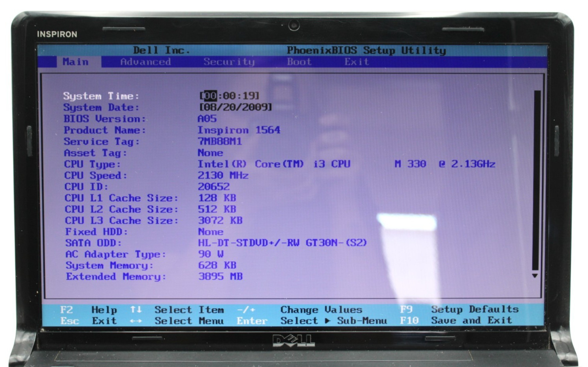Screen dimensions: 588x367
Task: Click CPU speed value 2130 MHz
Action: pyautogui.click(x=223, y=175)
